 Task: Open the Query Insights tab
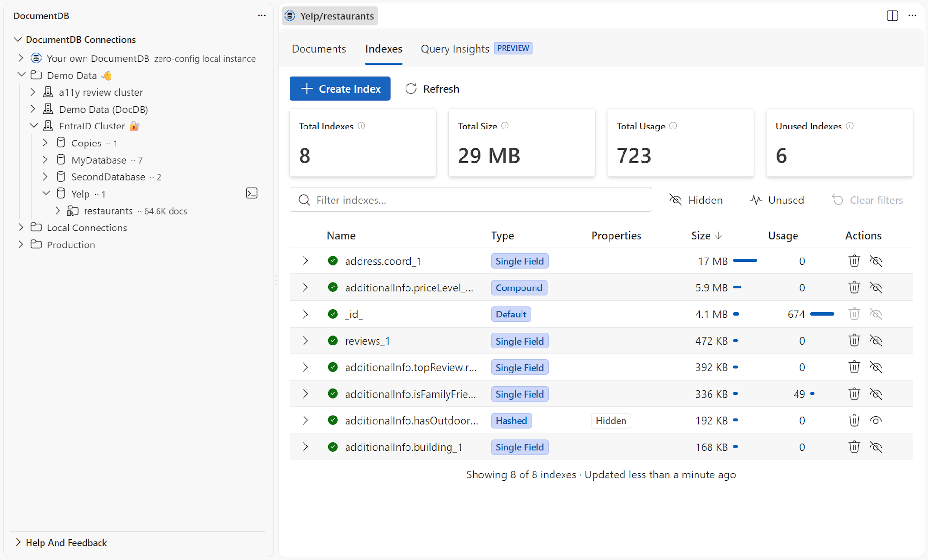coord(455,49)
